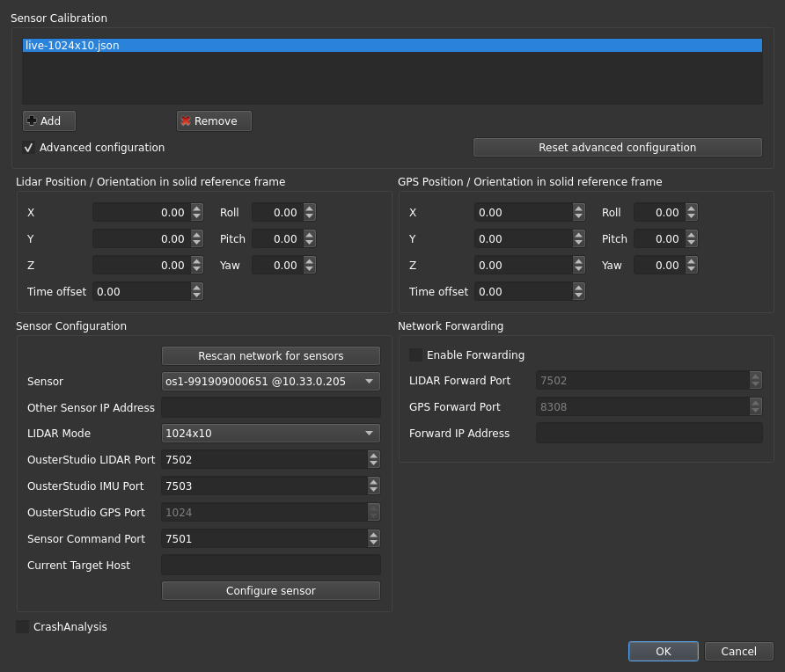The width and height of the screenshot is (785, 672).
Task: Uncheck the Advanced configuration checkbox
Action: pyautogui.click(x=28, y=148)
